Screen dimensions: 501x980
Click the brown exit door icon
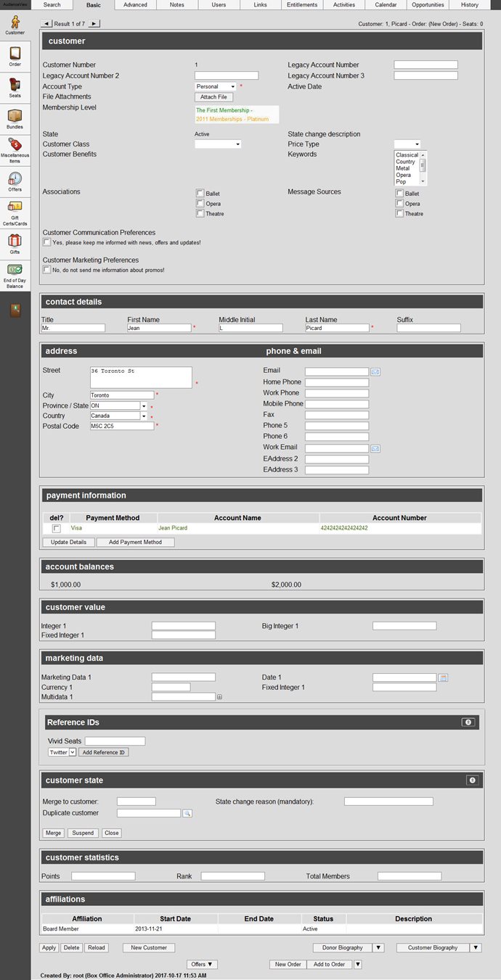(x=15, y=310)
